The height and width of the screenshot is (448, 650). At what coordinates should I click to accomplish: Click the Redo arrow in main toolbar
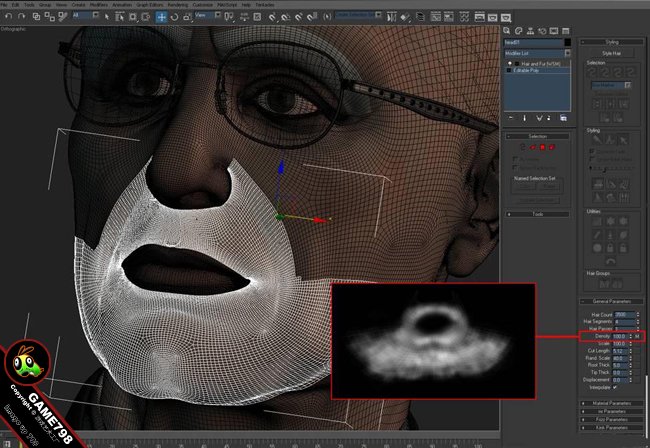click(22, 17)
